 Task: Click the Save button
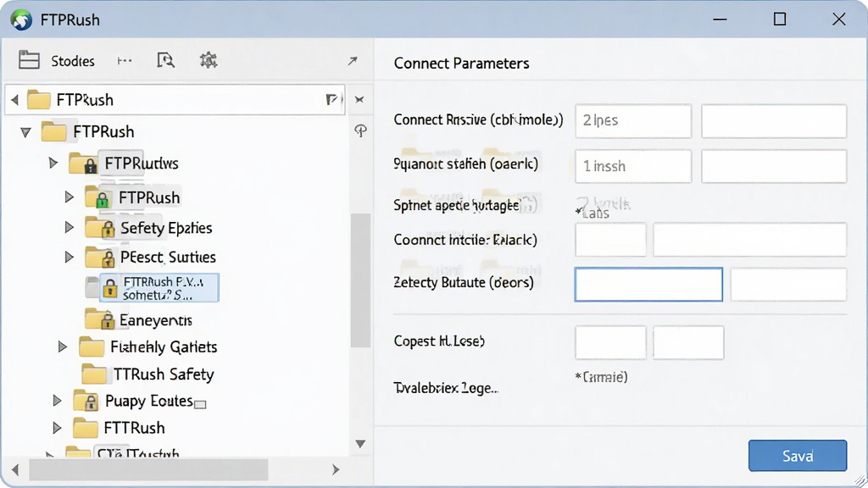tap(798, 455)
